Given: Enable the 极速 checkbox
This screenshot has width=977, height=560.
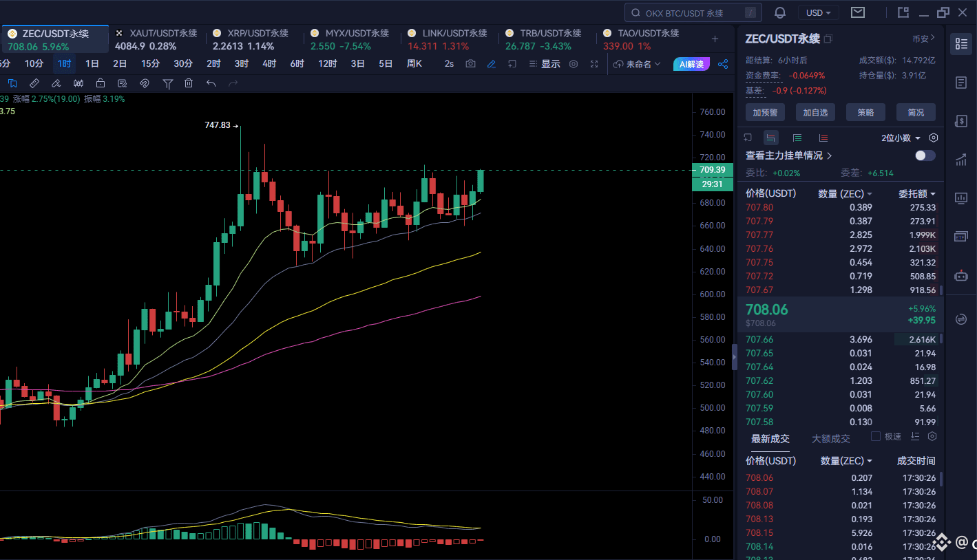Looking at the screenshot, I should [x=876, y=436].
